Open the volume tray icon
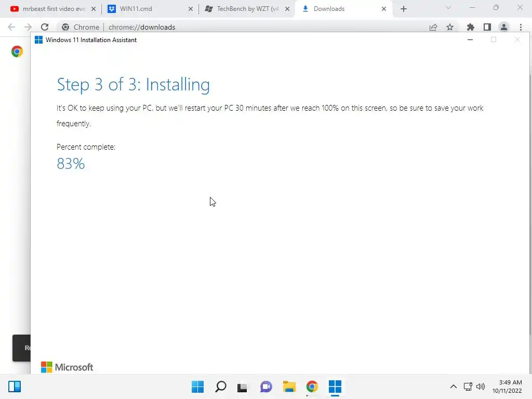 click(x=481, y=387)
